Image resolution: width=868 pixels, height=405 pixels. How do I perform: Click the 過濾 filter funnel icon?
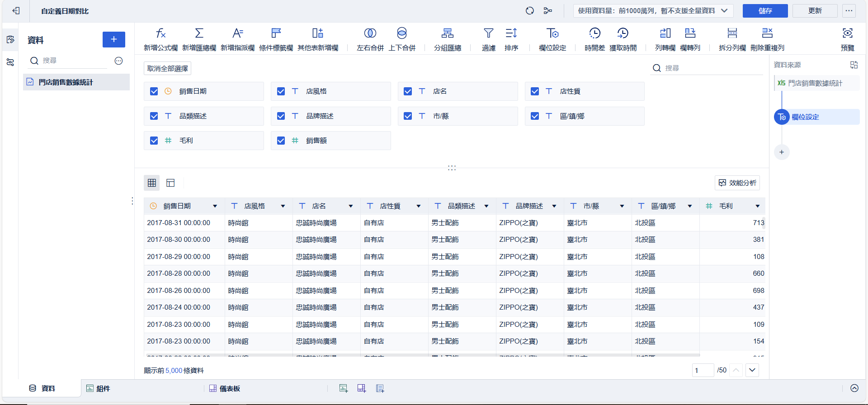click(488, 33)
